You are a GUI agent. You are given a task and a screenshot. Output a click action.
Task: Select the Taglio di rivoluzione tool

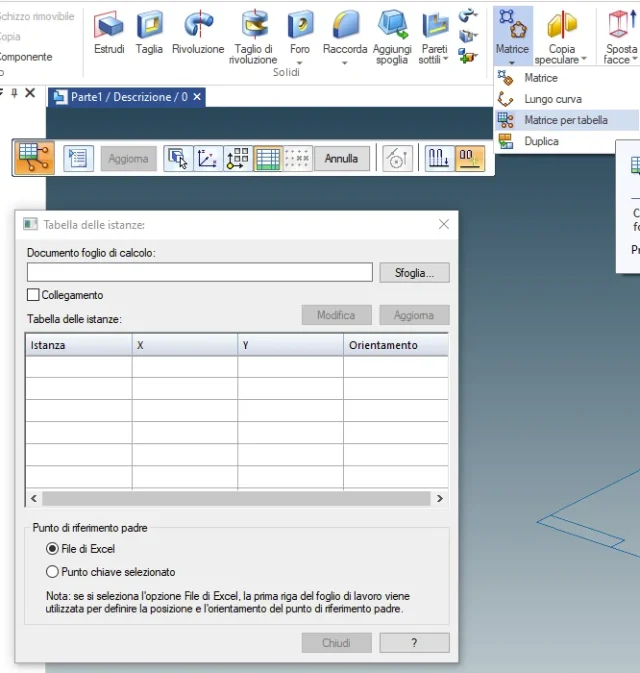point(253,24)
